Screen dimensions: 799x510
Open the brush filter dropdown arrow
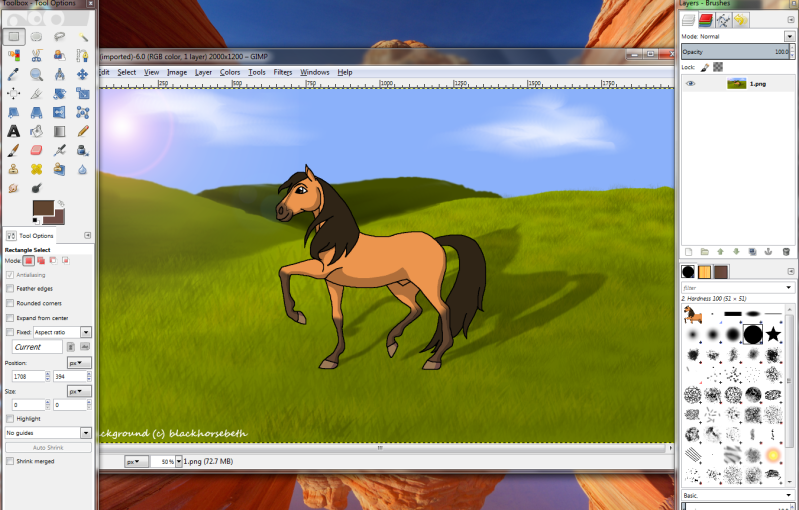pyautogui.click(x=788, y=288)
